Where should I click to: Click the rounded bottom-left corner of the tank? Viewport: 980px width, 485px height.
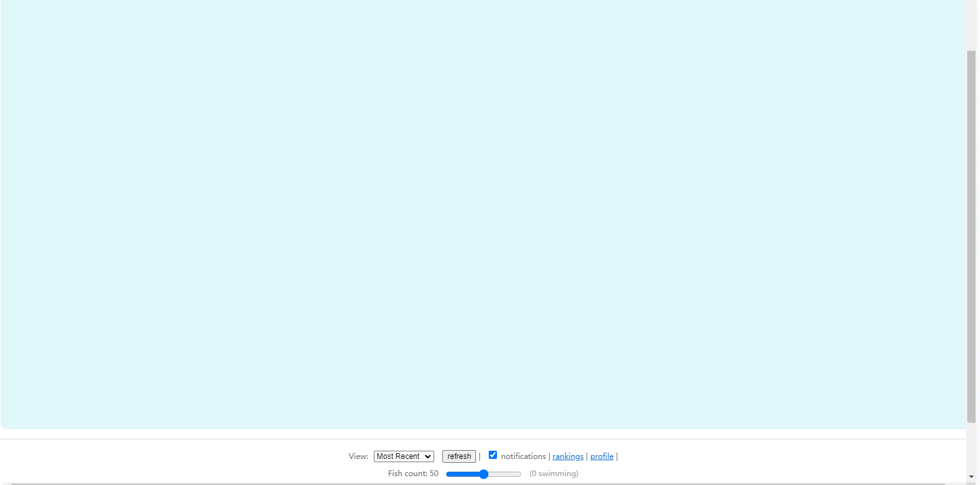click(5, 424)
